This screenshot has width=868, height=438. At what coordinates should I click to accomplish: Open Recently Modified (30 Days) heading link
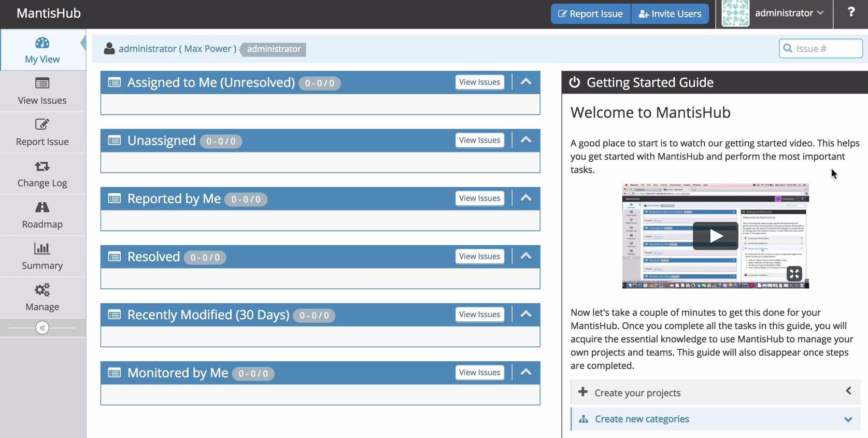point(208,315)
